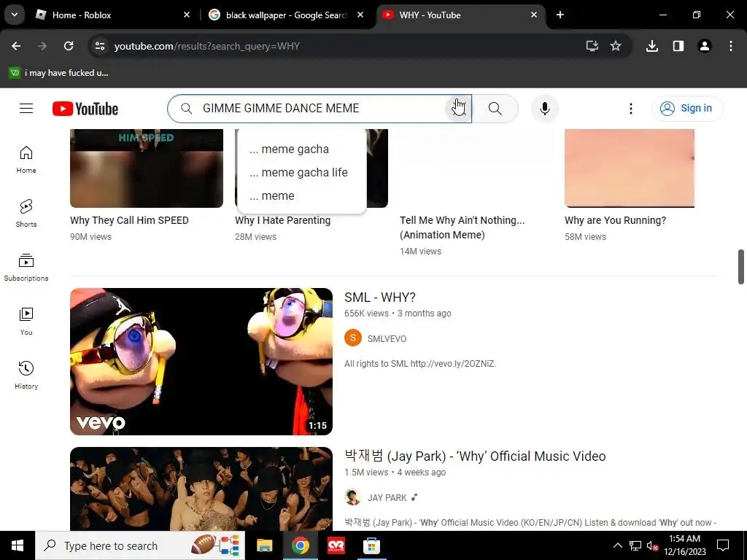Open Chrome downloads

coord(652,46)
